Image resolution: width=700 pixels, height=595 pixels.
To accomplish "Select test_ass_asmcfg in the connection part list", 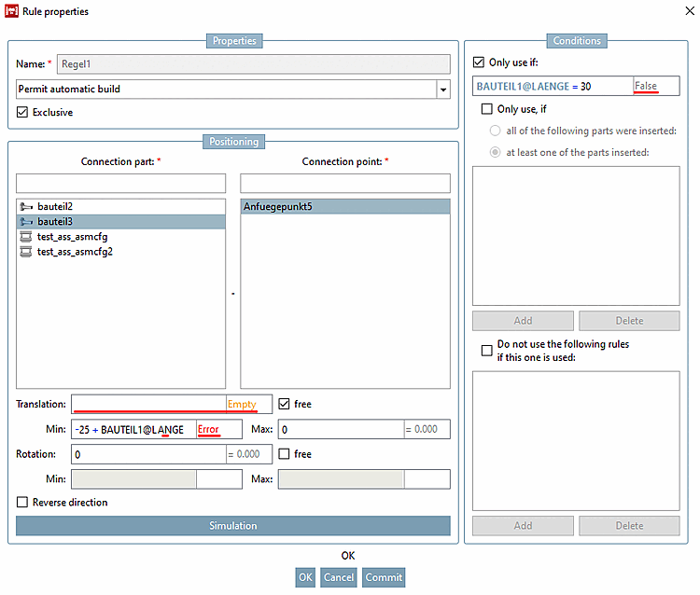I will pos(121,237).
